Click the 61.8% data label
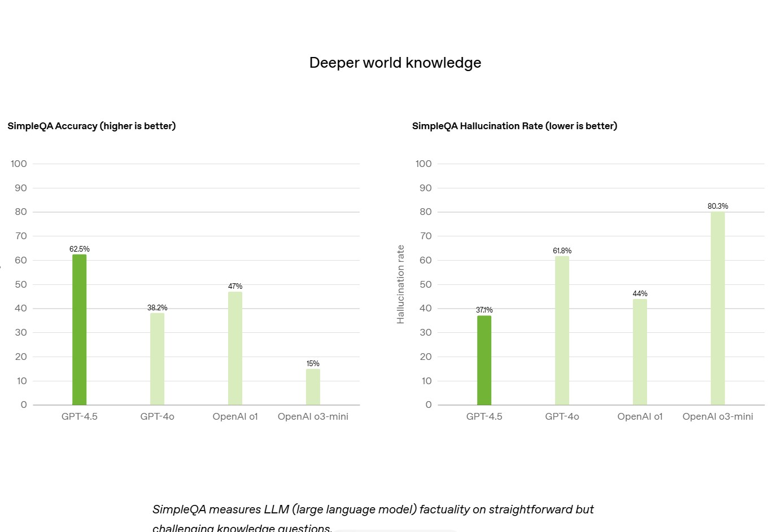 pos(562,250)
